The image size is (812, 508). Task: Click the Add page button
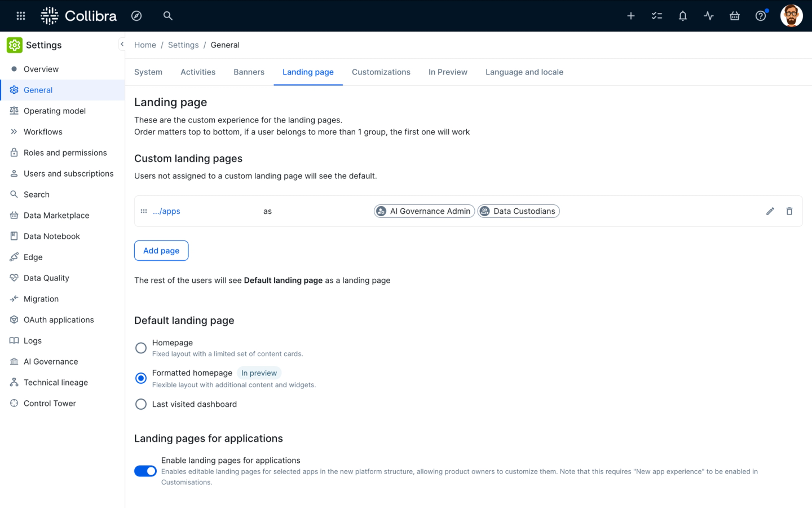point(161,251)
